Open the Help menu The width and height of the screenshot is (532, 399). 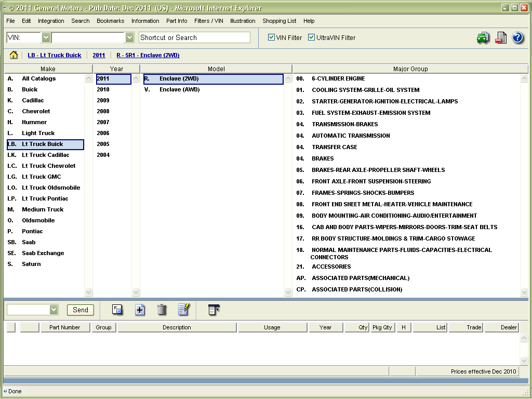[309, 21]
